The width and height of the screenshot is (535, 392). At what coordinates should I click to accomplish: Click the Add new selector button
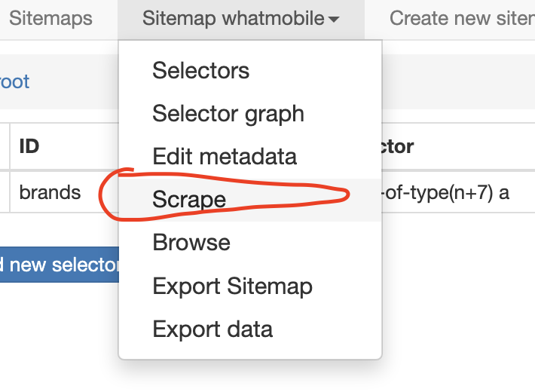(x=60, y=265)
